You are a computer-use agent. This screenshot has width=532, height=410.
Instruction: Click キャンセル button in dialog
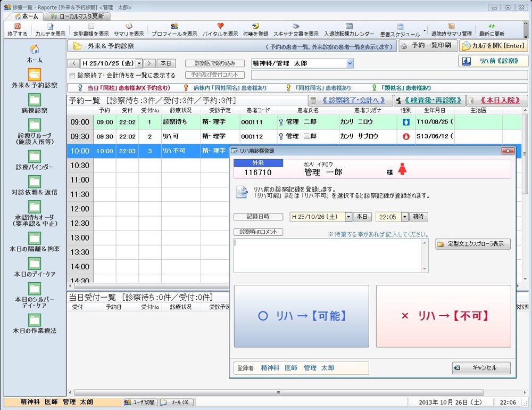coord(481,368)
